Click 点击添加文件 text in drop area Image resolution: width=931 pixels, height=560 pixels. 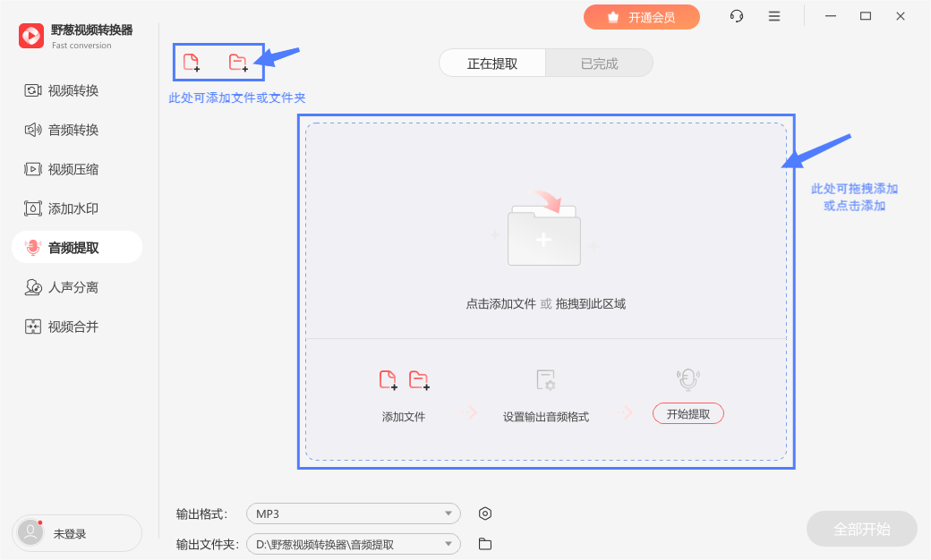tap(501, 304)
